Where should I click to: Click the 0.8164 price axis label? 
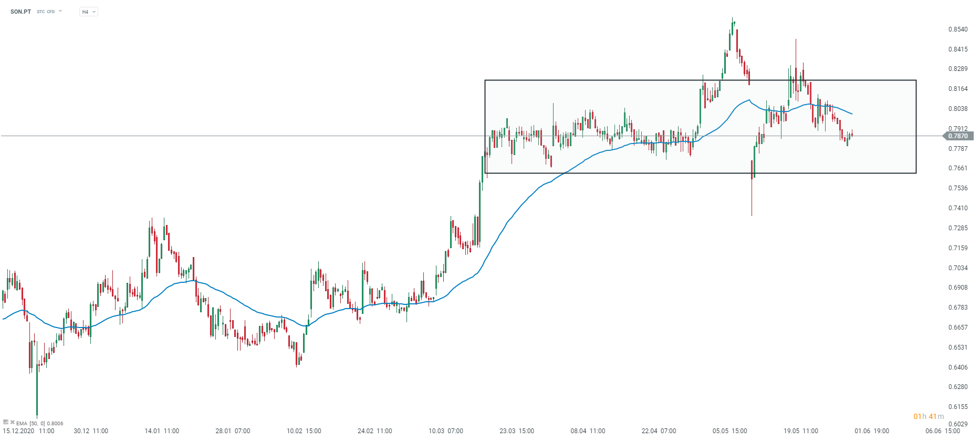point(958,89)
